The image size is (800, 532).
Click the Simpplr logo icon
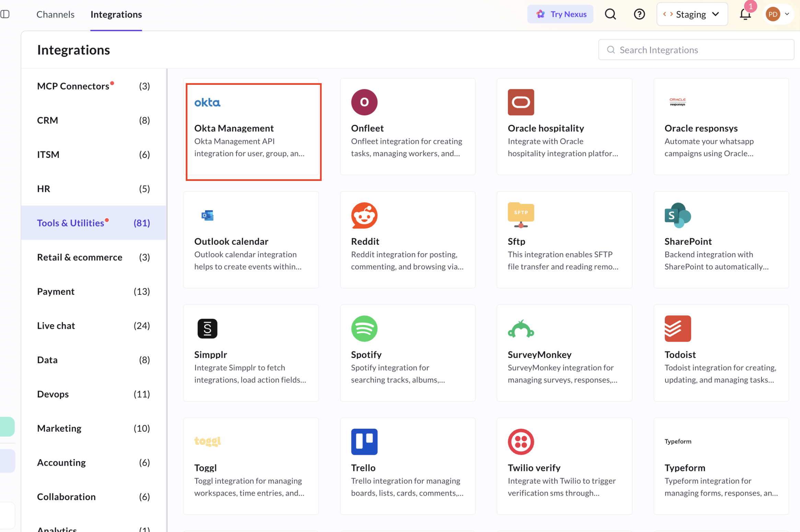(207, 329)
